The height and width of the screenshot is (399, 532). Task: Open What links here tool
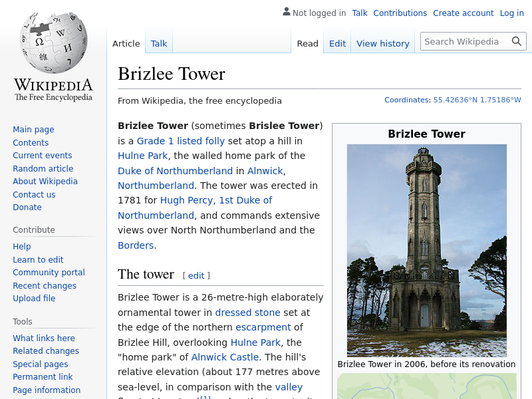pos(44,338)
